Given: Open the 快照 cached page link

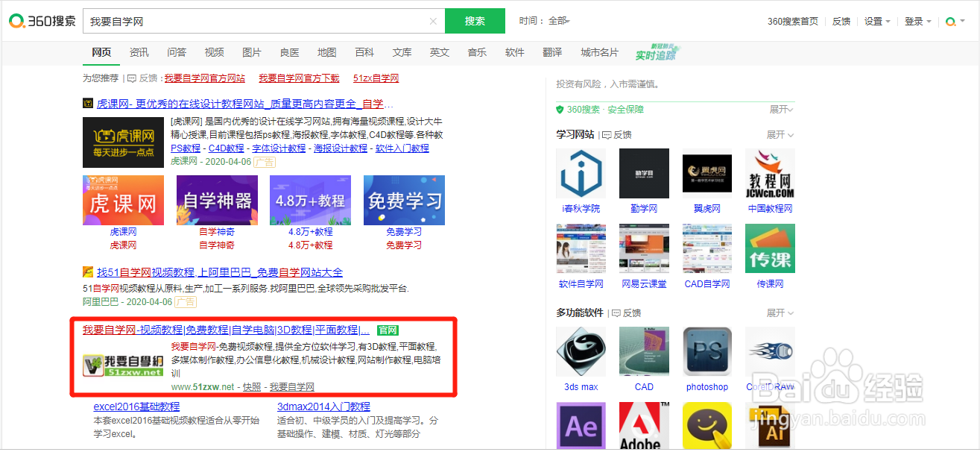Looking at the screenshot, I should click(252, 387).
